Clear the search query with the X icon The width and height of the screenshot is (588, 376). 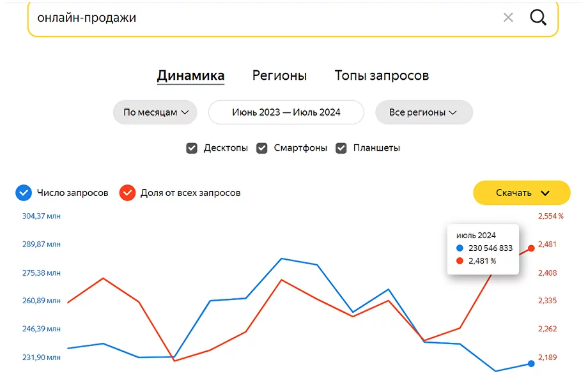[508, 17]
